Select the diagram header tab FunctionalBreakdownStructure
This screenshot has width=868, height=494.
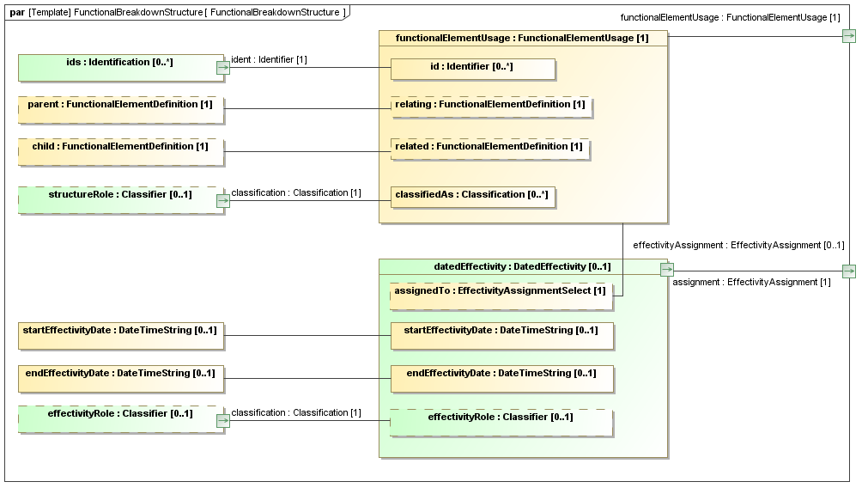[x=178, y=13]
